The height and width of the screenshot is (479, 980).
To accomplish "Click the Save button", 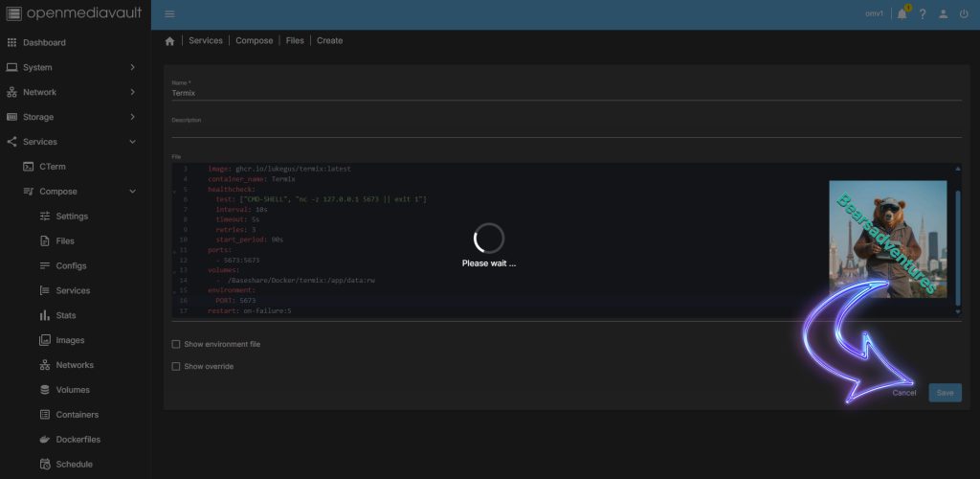I will (945, 393).
